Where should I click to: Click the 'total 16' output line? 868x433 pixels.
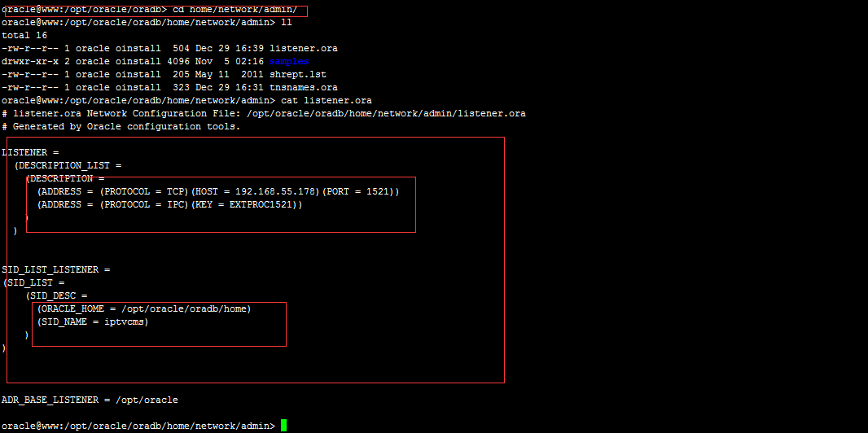tap(24, 35)
